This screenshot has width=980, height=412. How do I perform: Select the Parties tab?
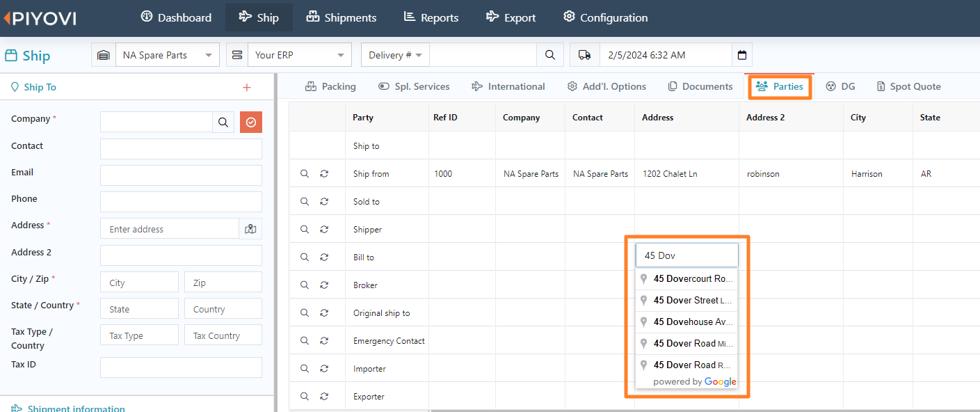point(780,86)
